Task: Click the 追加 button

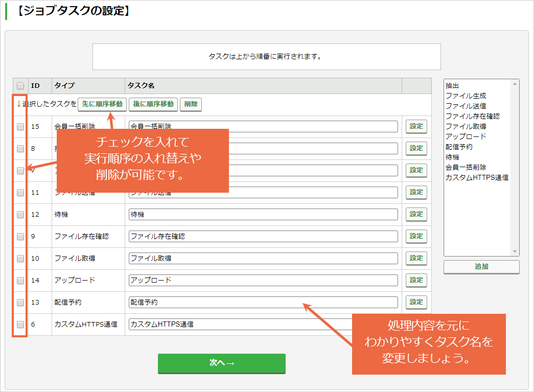Action: [x=481, y=267]
